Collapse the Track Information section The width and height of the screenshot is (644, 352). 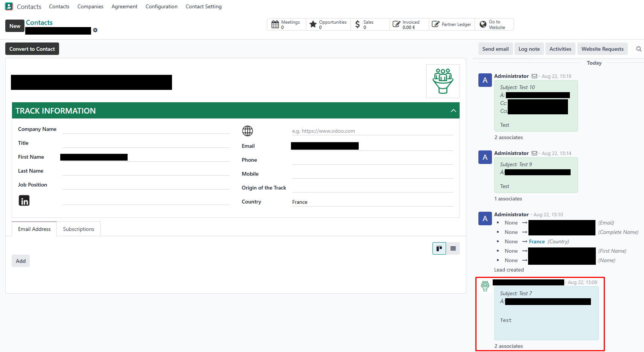pos(453,111)
